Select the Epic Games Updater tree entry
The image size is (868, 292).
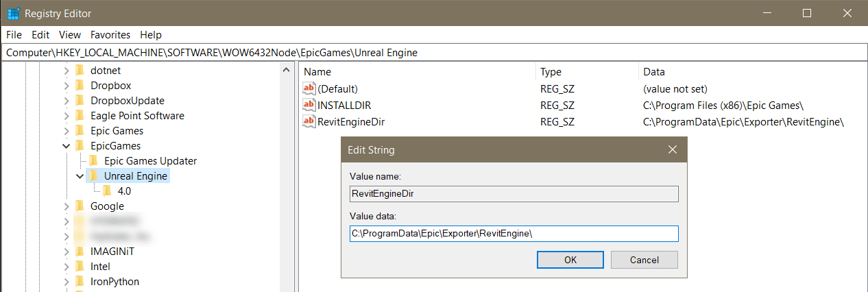tap(150, 161)
